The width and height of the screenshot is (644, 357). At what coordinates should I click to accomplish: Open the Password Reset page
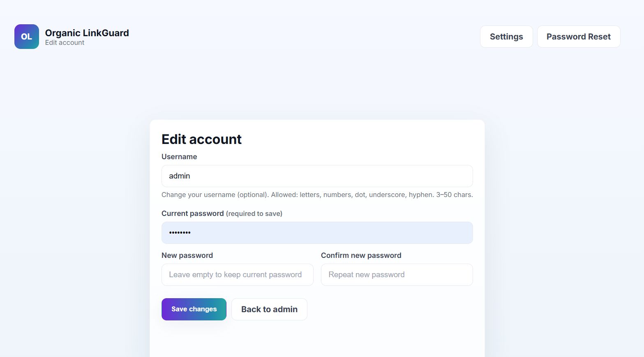coord(578,37)
